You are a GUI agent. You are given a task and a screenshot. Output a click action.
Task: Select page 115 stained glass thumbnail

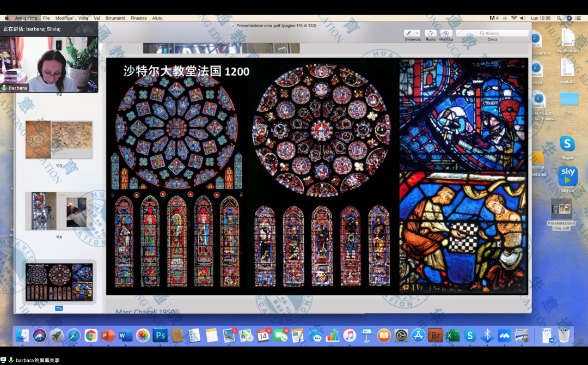click(x=59, y=282)
